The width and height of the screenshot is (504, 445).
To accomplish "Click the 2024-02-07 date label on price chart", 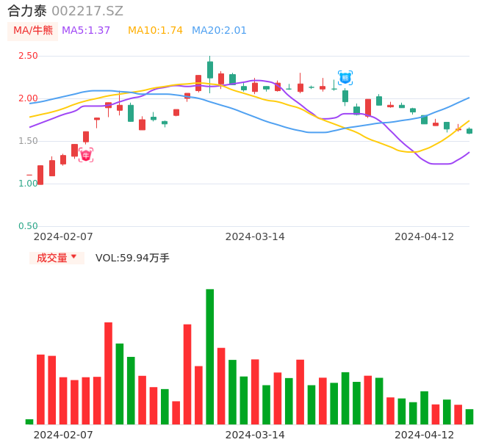I will point(63,236).
